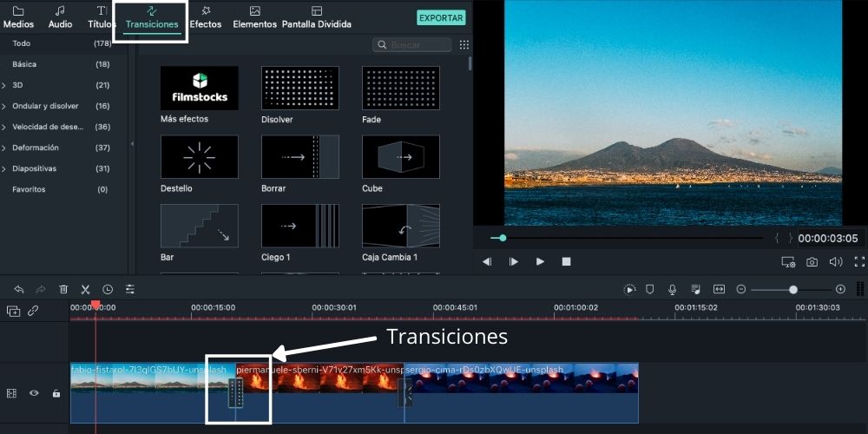868x434 pixels.
Task: Toggle the auto-link chain icon
Action: pos(33,311)
